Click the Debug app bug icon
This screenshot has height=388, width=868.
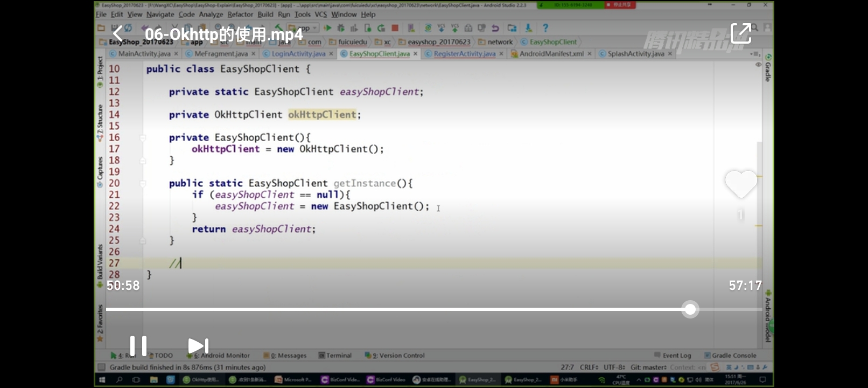tap(341, 28)
